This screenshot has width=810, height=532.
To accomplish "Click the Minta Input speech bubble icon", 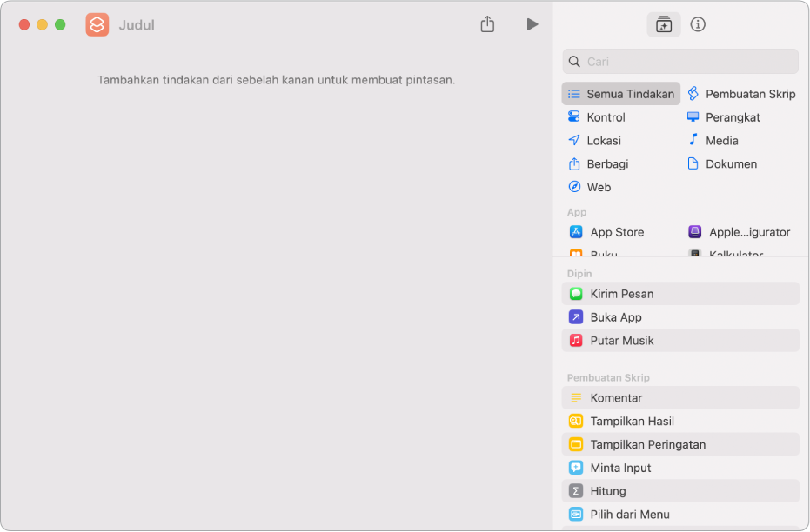I will 576,468.
